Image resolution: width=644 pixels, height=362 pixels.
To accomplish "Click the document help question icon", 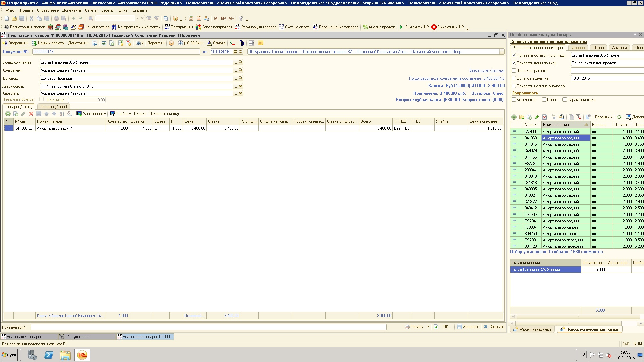I will point(171,43).
